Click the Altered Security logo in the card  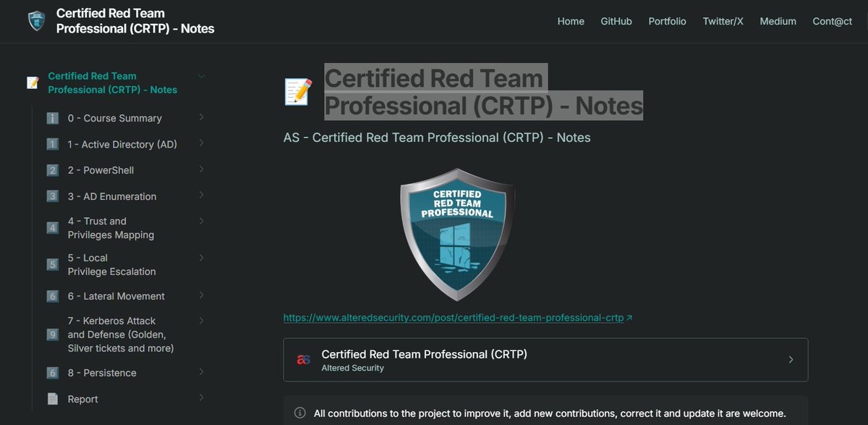[x=304, y=360]
